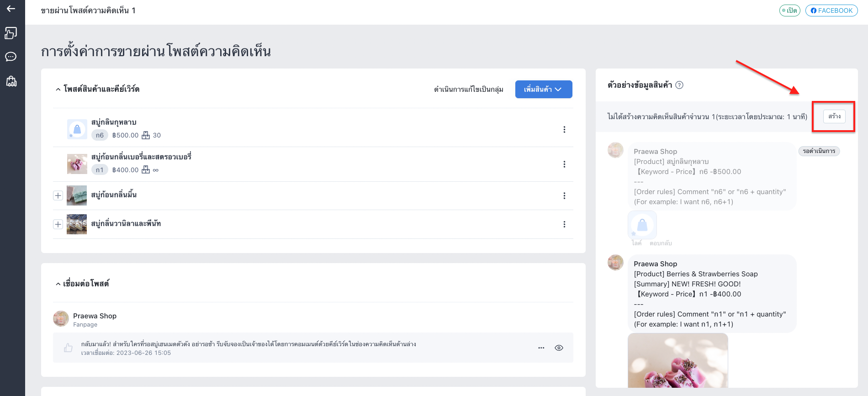Expand the สบู่กลิ่นวานิลาและพีนัท row with plus
Viewport: 868px width, 396px height.
(x=58, y=224)
